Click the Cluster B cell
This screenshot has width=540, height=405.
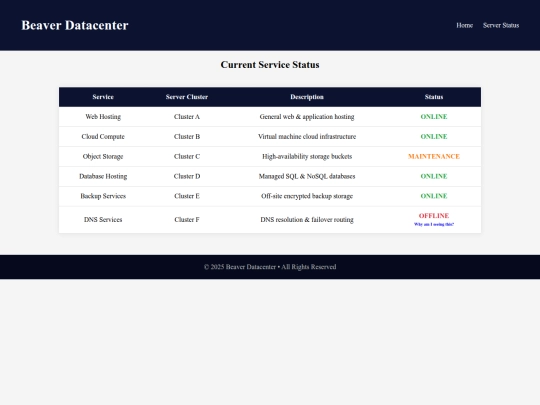point(187,136)
